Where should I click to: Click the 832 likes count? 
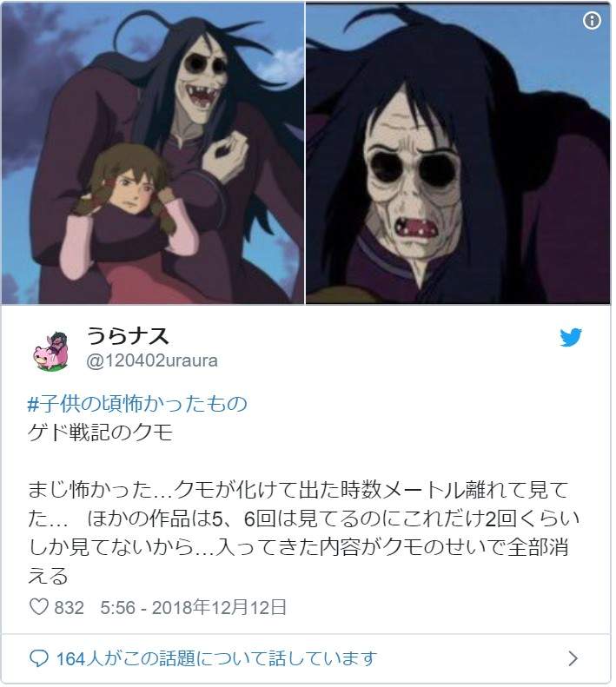click(69, 608)
